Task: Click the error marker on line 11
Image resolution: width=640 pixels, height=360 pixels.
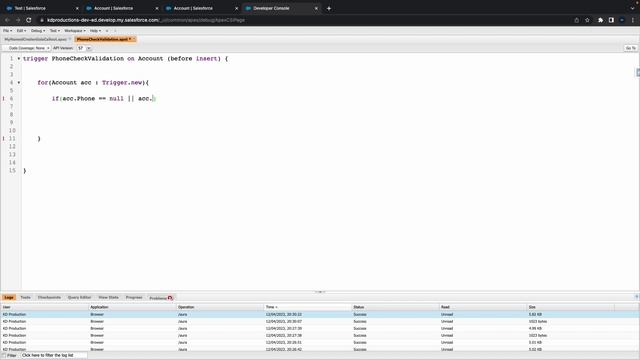Action: point(4,139)
